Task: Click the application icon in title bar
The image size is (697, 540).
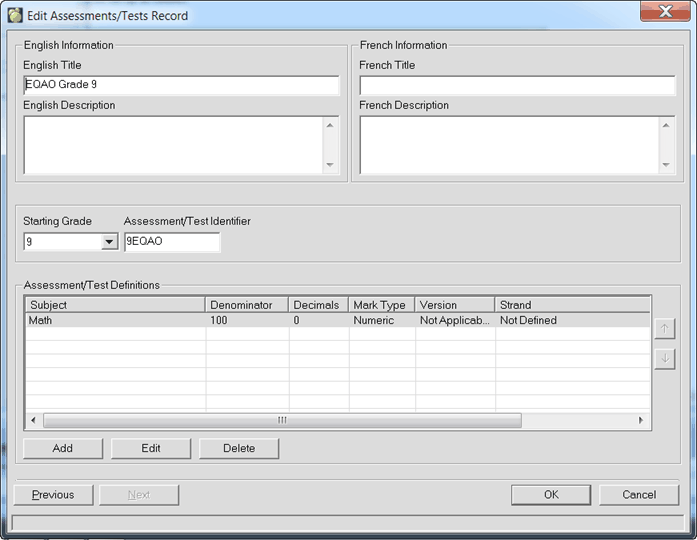Action: (x=15, y=15)
